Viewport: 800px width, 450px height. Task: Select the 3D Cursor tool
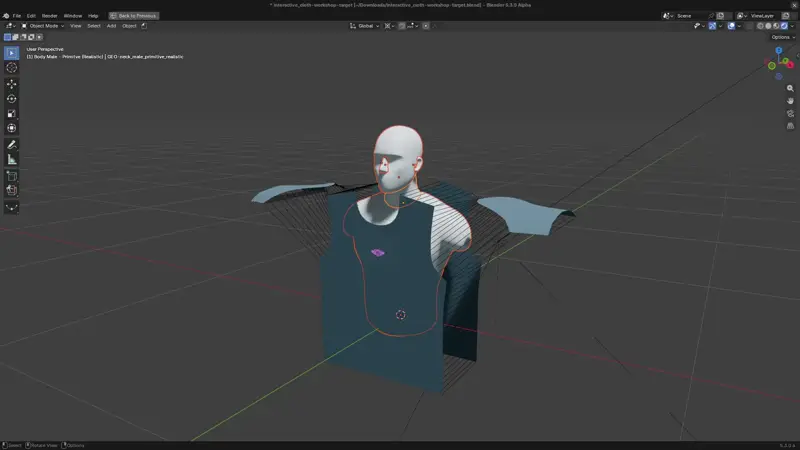[11, 68]
